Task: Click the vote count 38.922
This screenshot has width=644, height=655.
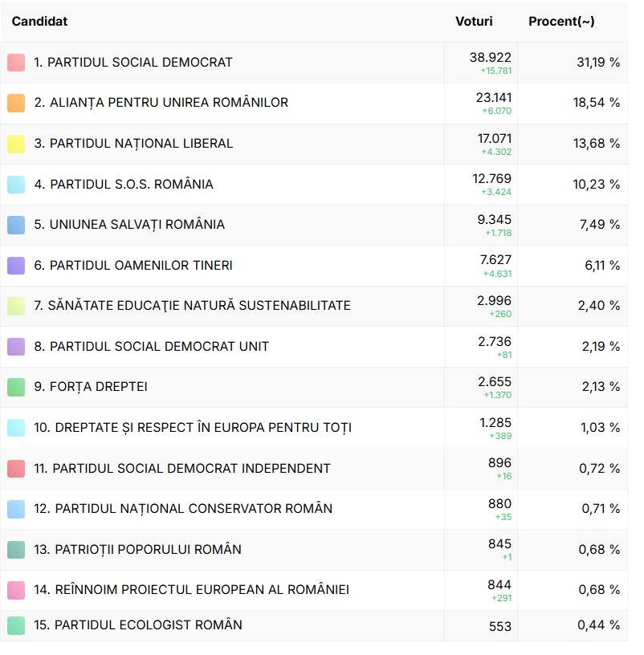Action: tap(490, 58)
